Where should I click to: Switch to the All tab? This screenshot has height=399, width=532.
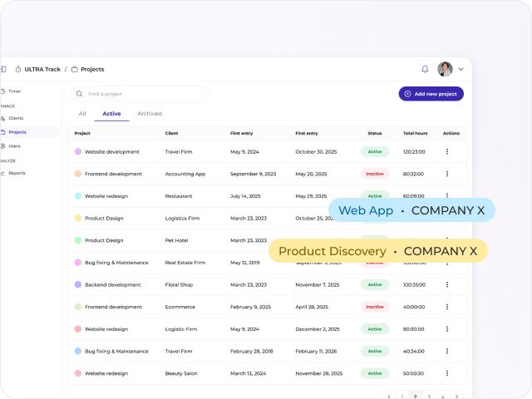(82, 114)
